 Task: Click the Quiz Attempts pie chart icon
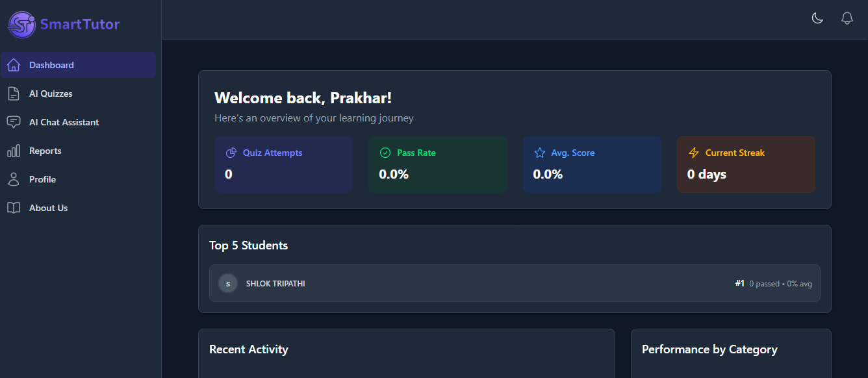(231, 153)
